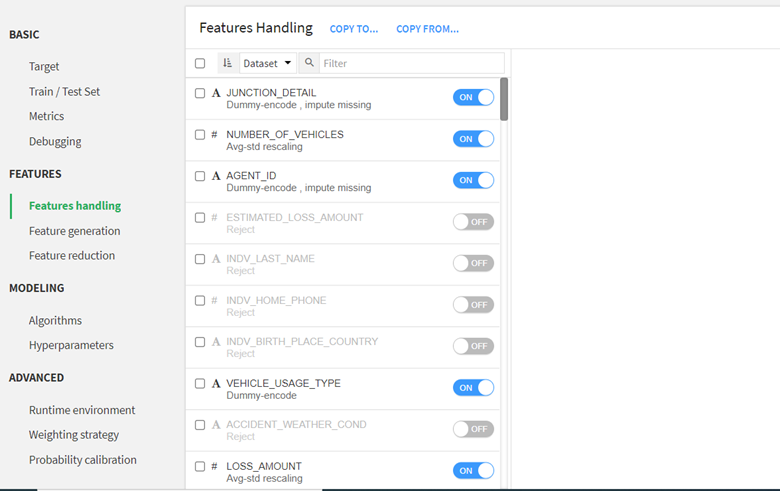Click the COPY TO... link
Viewport: 780px width, 491px height.
coord(354,29)
